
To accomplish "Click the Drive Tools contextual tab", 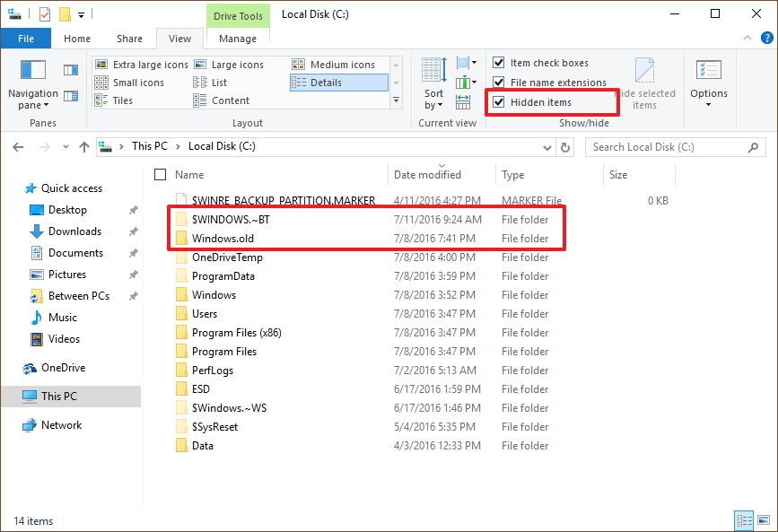I will (x=238, y=16).
